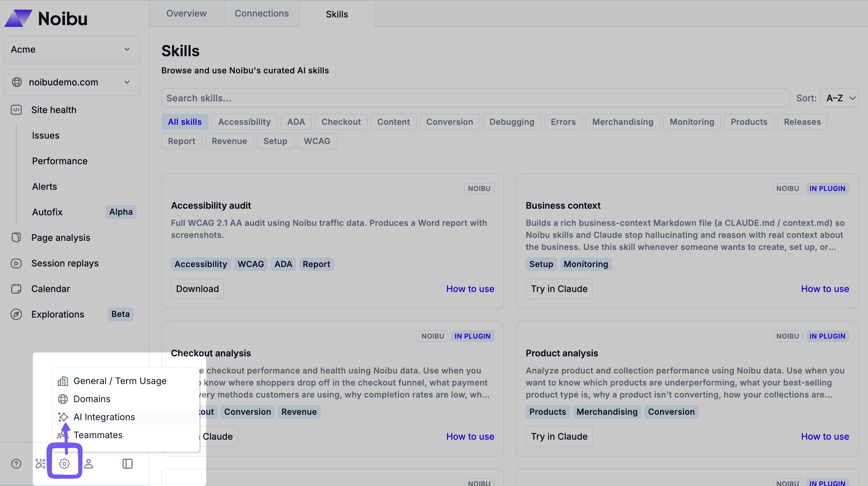Open How to use for Product analysis
868x486 pixels.
click(825, 436)
